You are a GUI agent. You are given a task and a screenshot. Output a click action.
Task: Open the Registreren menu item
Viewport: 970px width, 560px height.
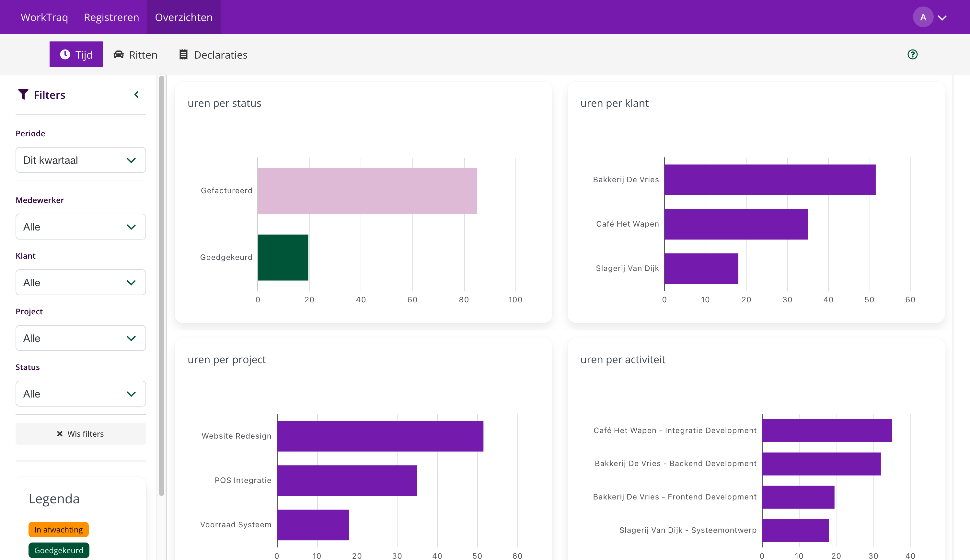[x=112, y=17]
